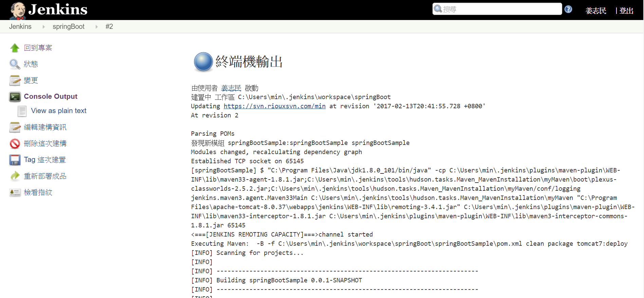The height and width of the screenshot is (298, 644).
Task: Click the document icon for View as plain text
Action: pos(22,111)
